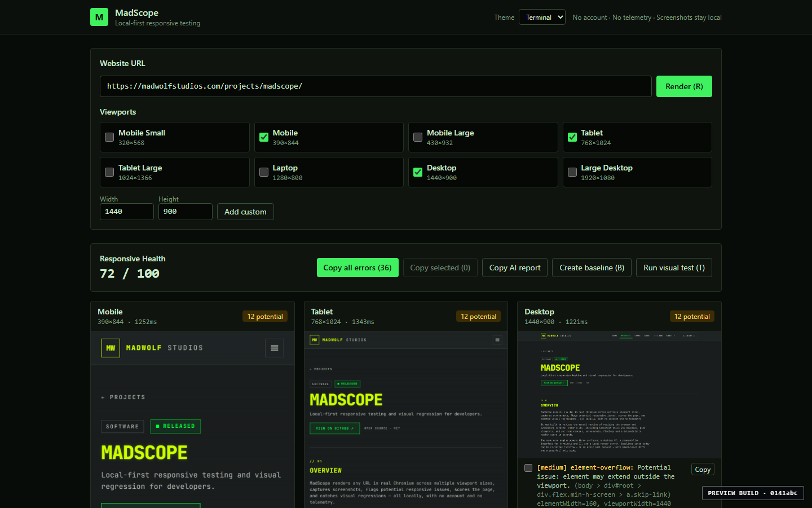Click the PROJECTS back link in Mobile preview

(123, 397)
